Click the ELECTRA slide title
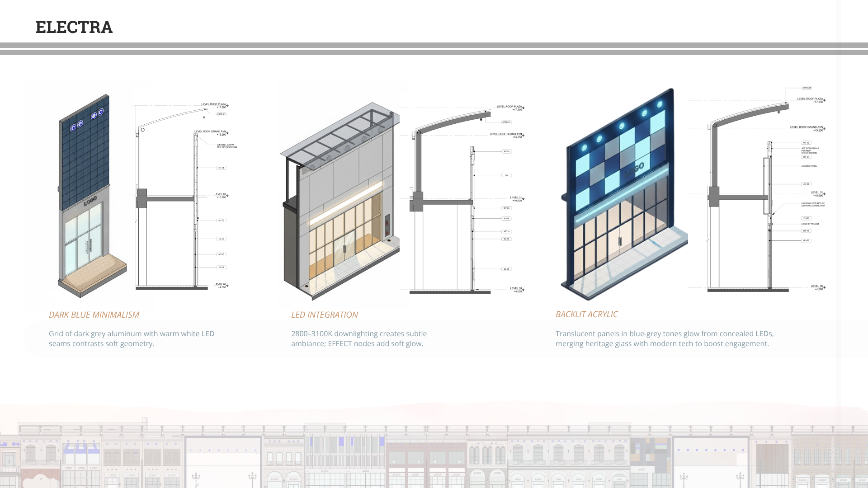 point(74,27)
